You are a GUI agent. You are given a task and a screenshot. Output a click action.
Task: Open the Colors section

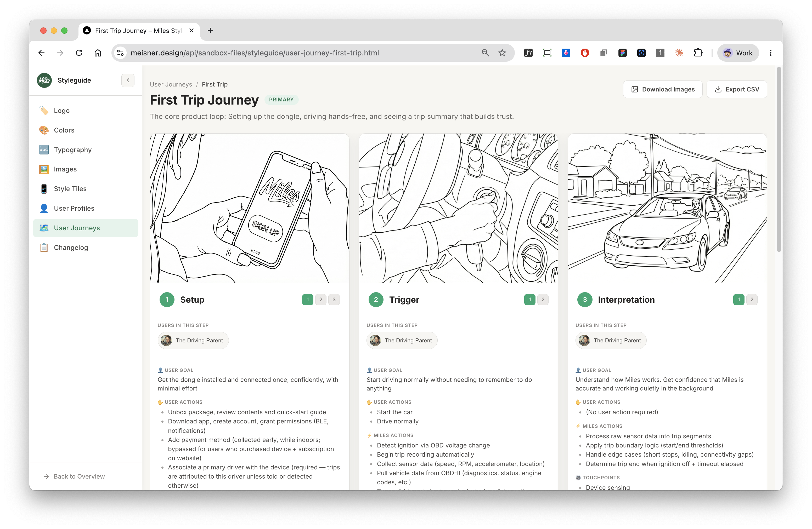pyautogui.click(x=86, y=130)
